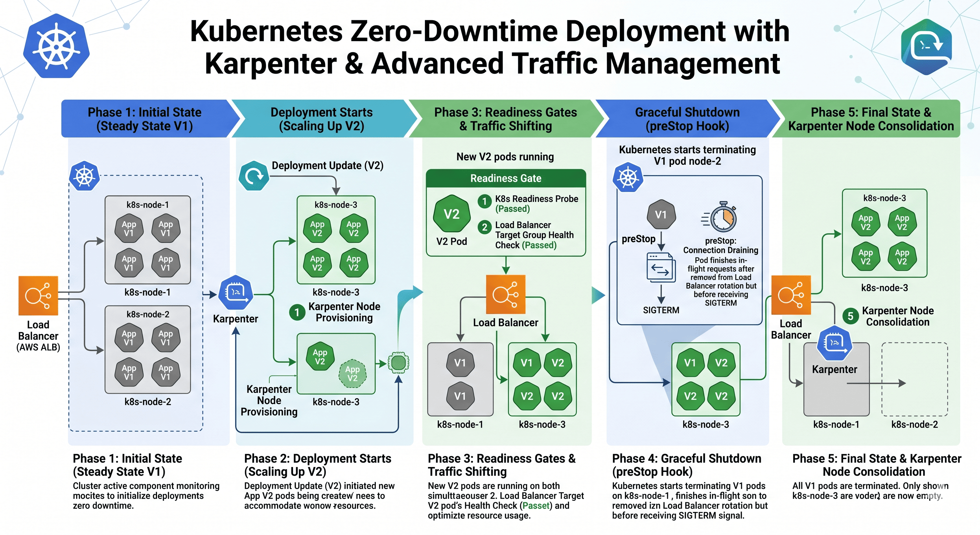980x535 pixels.
Task: Click 'Karpenter' label below the Phase 2 icon
Action: [235, 319]
